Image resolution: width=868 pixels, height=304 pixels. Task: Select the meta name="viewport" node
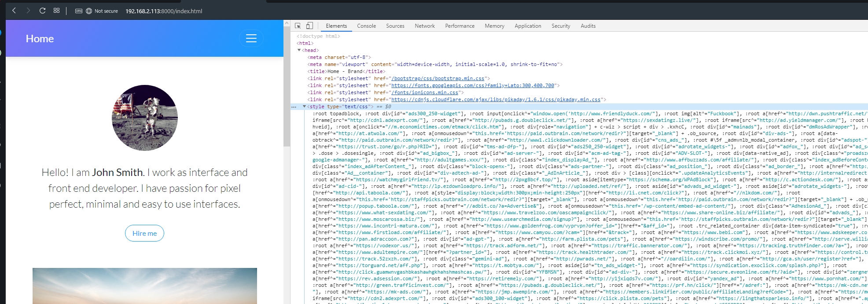pos(435,64)
